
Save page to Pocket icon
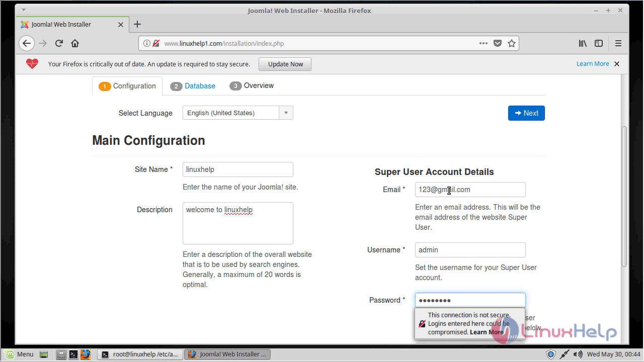click(498, 43)
